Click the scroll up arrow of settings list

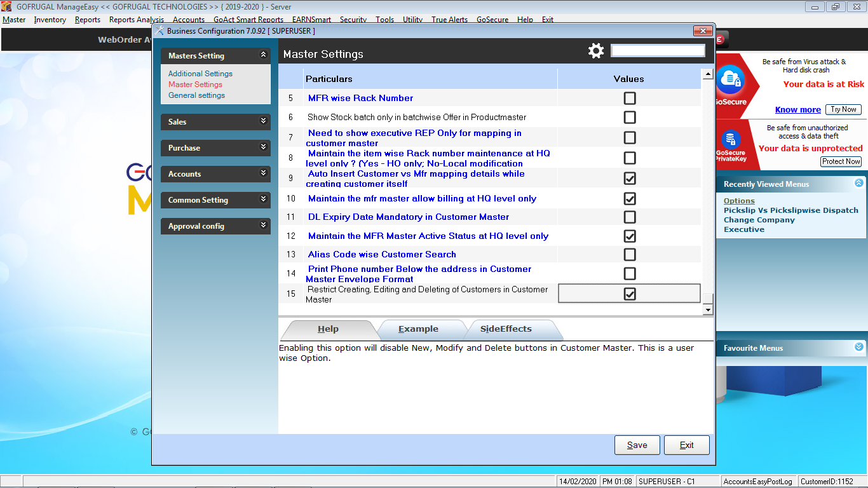708,75
